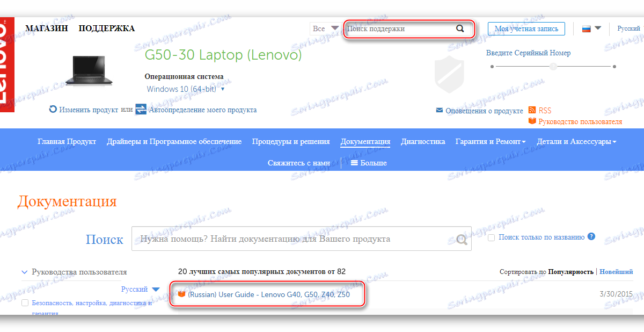Go to the 'Диагностика' tab
This screenshot has width=644, height=332.
(x=423, y=142)
